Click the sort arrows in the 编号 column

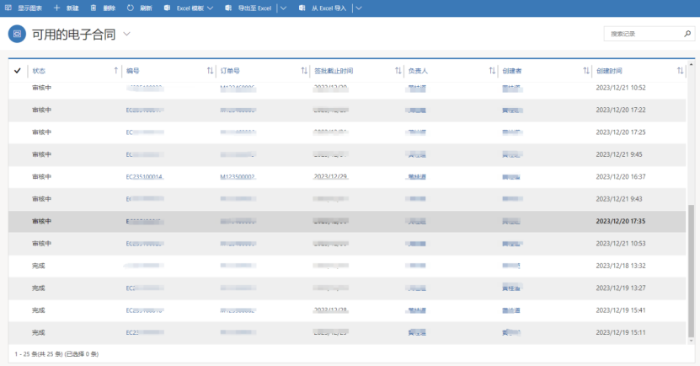point(210,71)
